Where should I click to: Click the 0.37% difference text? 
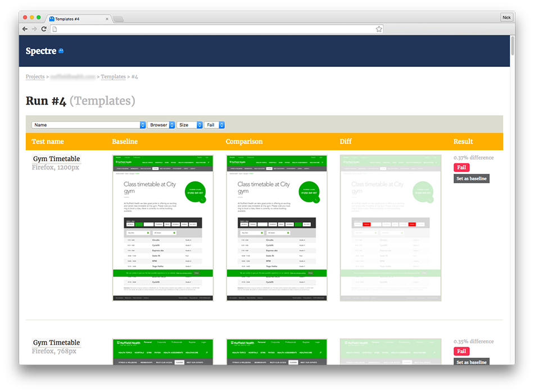point(473,157)
